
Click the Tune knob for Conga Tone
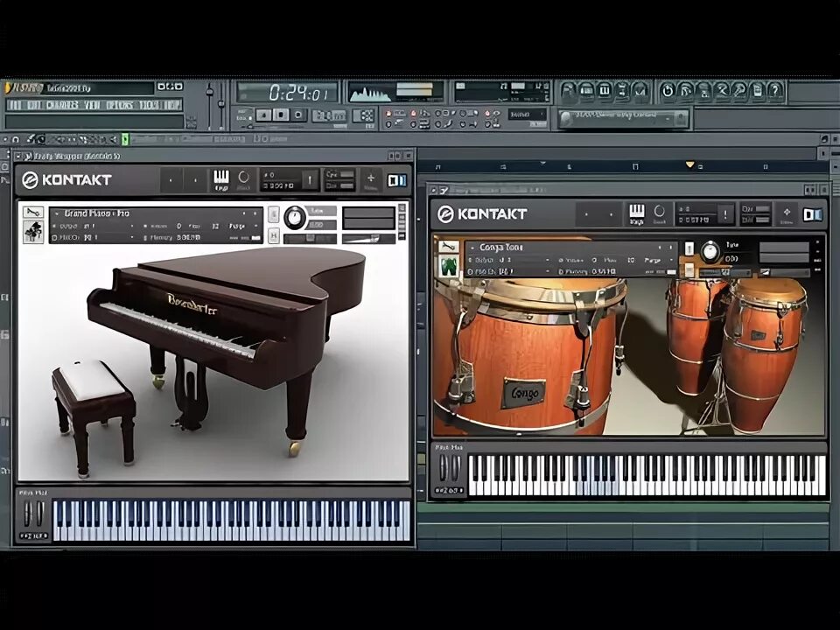point(710,252)
